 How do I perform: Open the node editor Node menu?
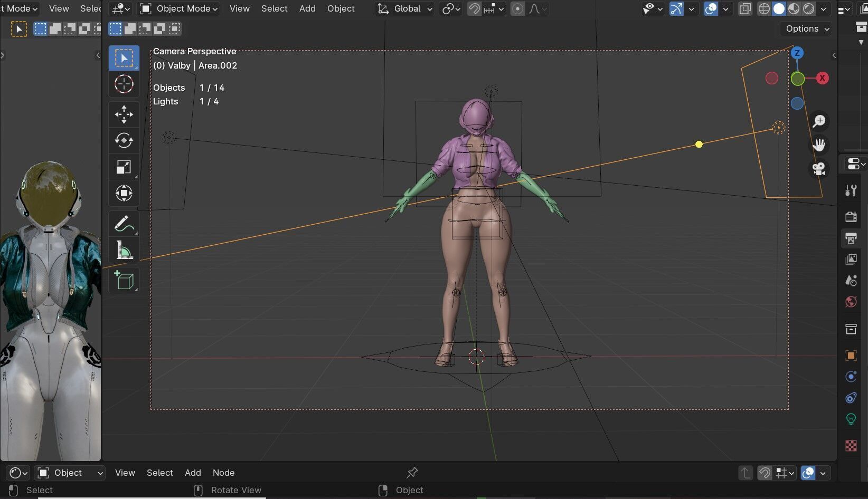[x=223, y=473]
